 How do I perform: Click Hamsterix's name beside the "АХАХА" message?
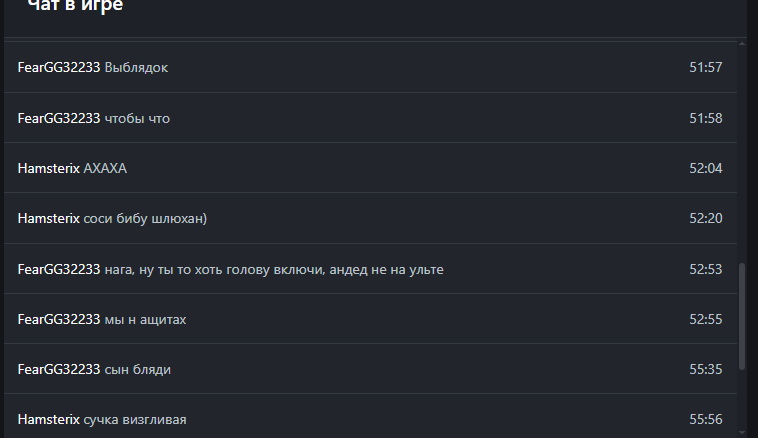pos(48,168)
